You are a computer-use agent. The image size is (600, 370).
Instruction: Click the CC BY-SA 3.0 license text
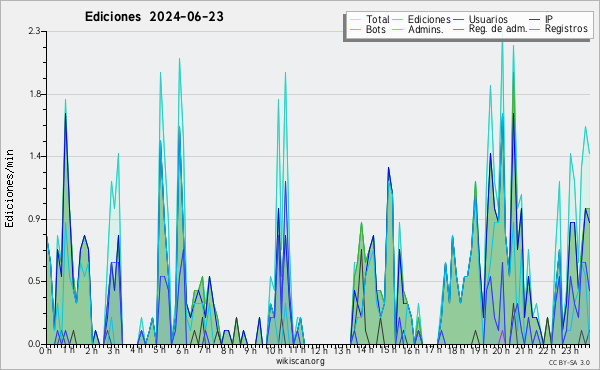tap(569, 363)
